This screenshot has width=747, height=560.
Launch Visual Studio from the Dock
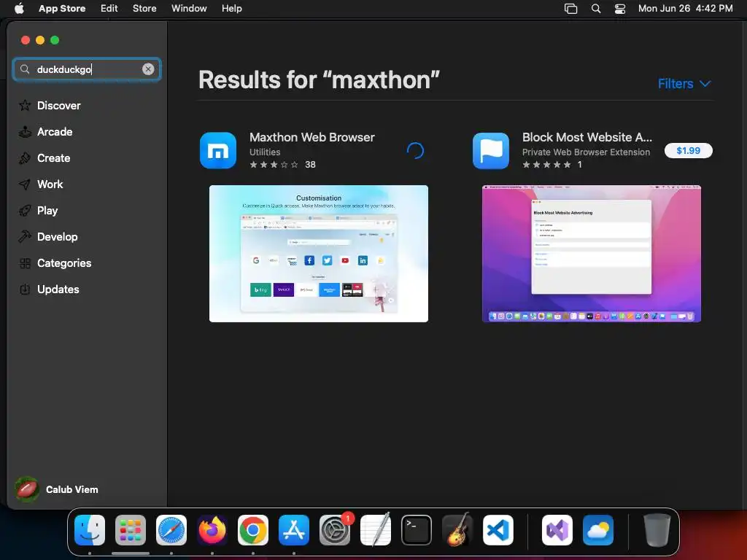[x=557, y=530]
